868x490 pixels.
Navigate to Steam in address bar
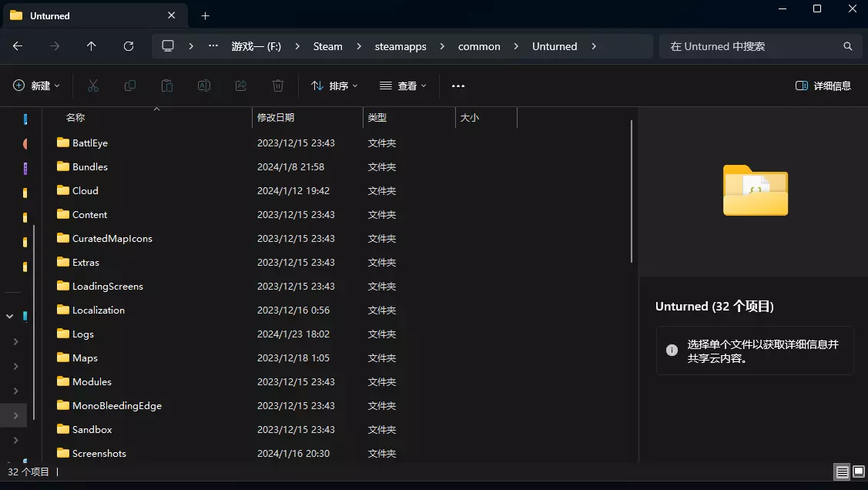[328, 46]
